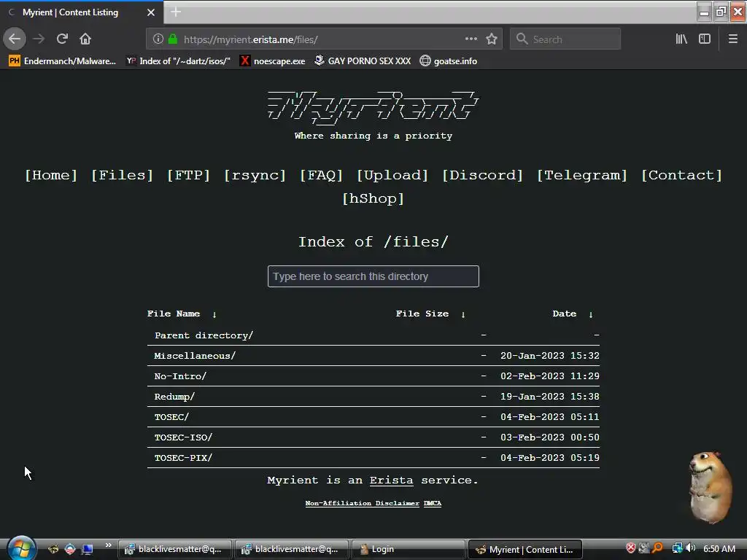Open the Redump/ folder
The width and height of the screenshot is (747, 560).
(174, 397)
